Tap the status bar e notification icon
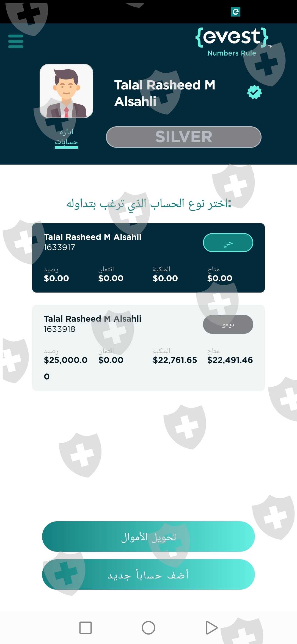The image size is (297, 644). click(236, 12)
